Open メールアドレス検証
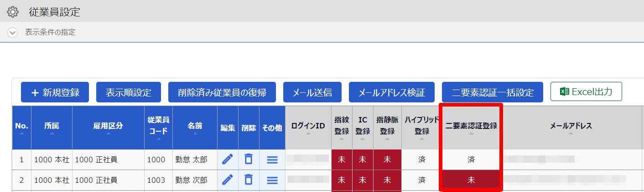This screenshot has width=644, height=192. tap(392, 92)
